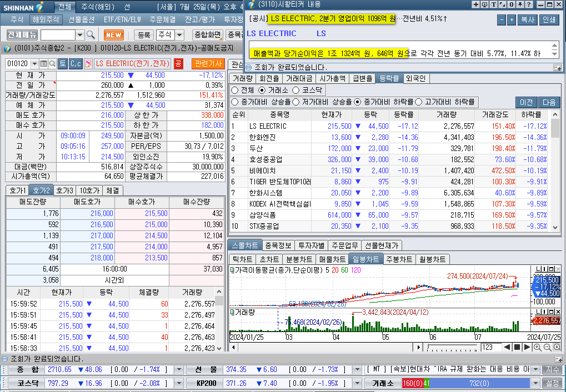The width and height of the screenshot is (566, 392).
Task: Click status icon right of bottom '조회가 완료되었습니다'
Action: pos(558,359)
